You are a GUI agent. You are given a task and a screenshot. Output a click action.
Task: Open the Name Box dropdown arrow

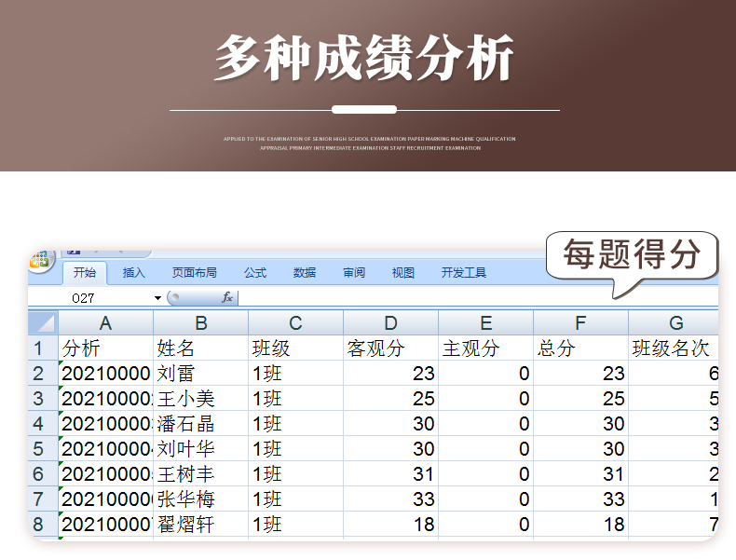pyautogui.click(x=157, y=297)
